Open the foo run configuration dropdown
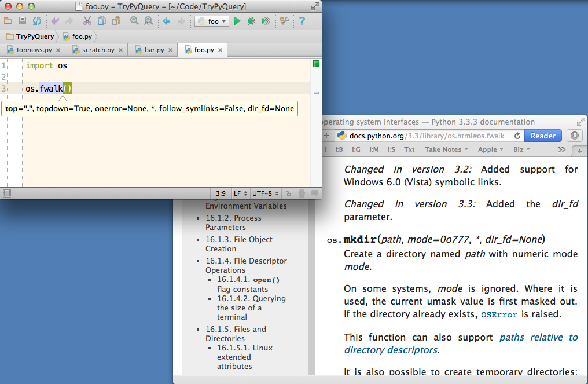 [212, 21]
